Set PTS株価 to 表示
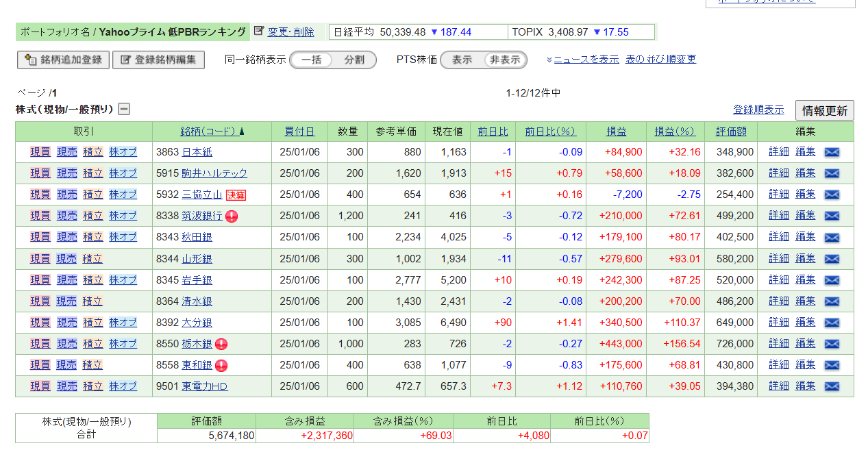868x450 pixels. [462, 60]
